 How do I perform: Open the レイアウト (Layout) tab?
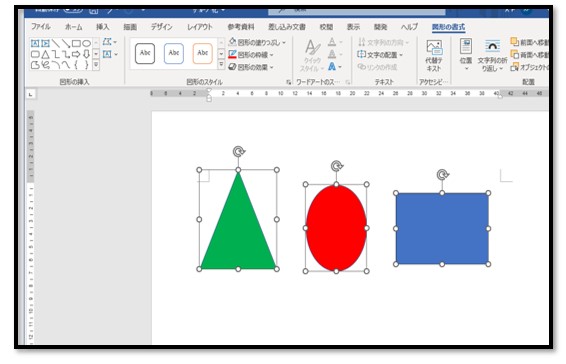pos(200,27)
